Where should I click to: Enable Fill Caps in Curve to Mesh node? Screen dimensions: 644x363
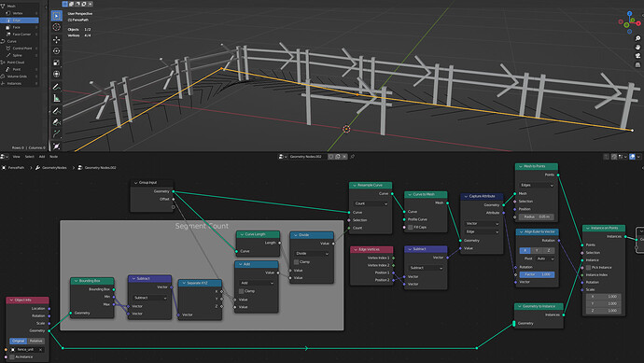[411, 227]
